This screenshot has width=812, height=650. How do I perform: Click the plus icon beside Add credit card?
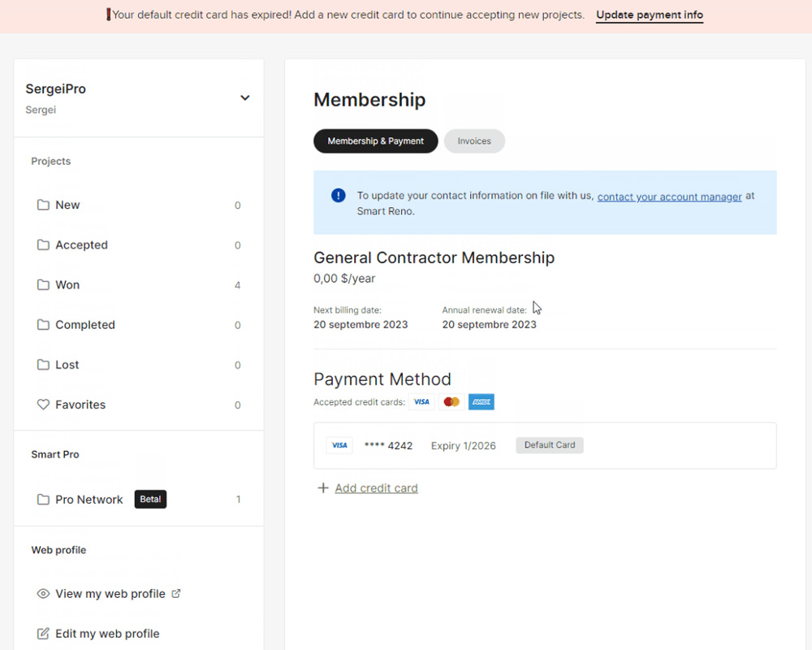pyautogui.click(x=323, y=488)
